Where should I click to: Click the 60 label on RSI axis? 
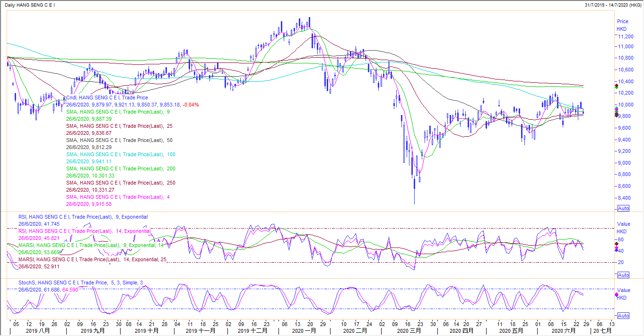point(621,239)
